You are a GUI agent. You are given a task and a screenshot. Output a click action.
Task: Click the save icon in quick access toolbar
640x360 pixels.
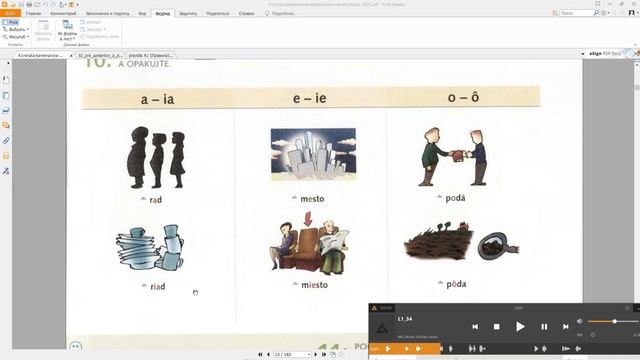coord(21,4)
